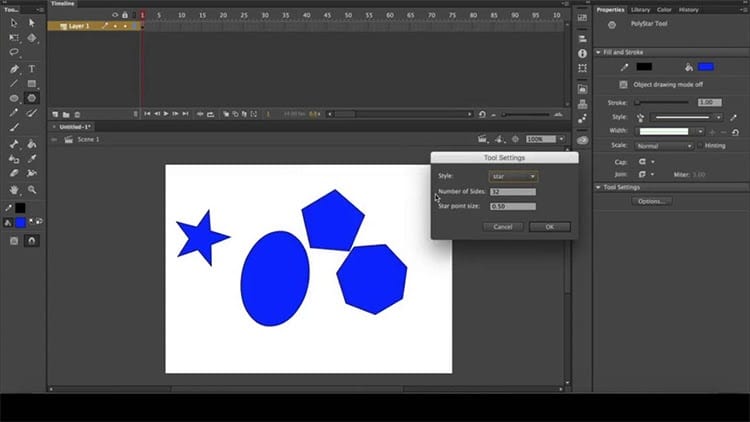Select the Paint Bucket tool
The width and height of the screenshot is (750, 422).
pos(32,144)
